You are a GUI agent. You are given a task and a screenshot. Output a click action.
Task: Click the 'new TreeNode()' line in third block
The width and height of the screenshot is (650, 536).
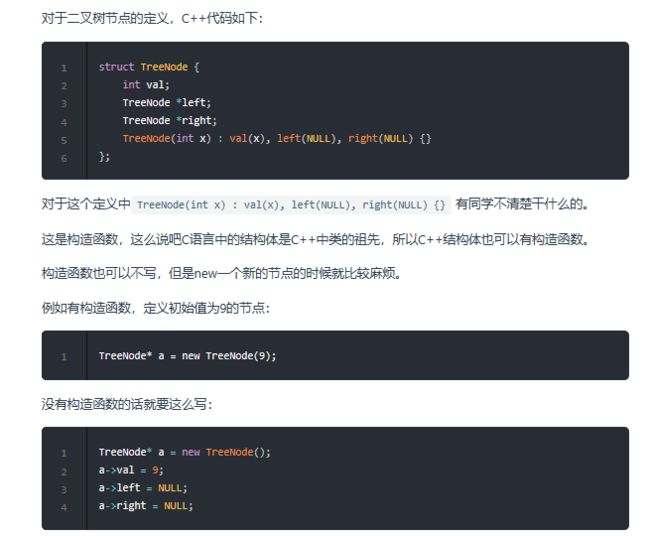(x=184, y=452)
